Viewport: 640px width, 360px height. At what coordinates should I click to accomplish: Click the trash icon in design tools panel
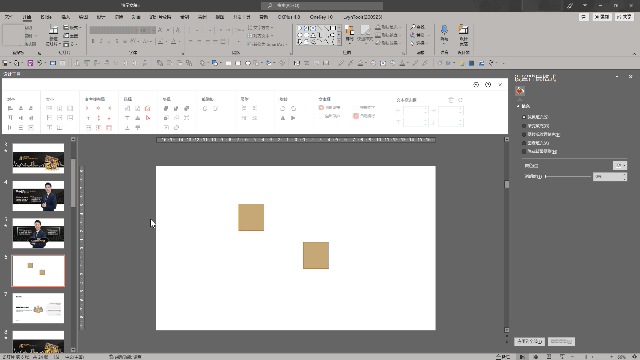coord(451,100)
